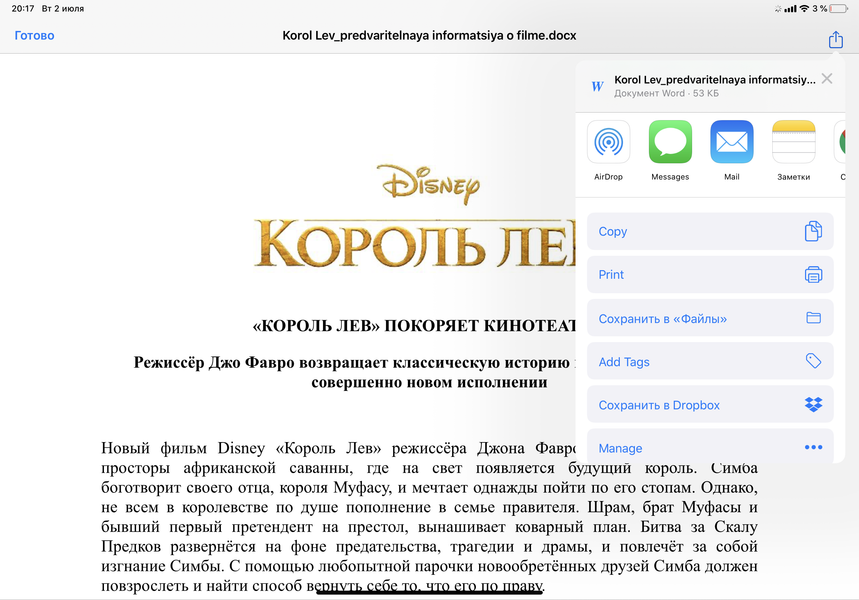Viewport: 859px width, 600px height.
Task: Open the Manage actions option
Action: click(710, 447)
